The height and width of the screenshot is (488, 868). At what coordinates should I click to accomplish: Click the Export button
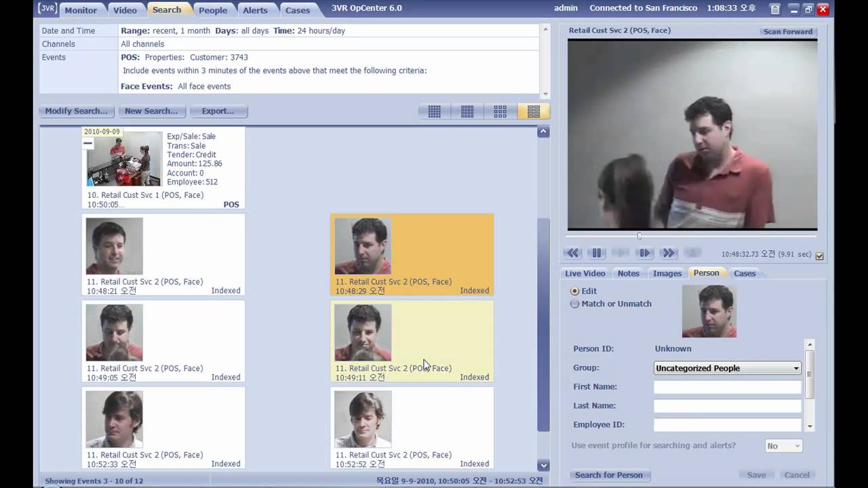(x=218, y=111)
